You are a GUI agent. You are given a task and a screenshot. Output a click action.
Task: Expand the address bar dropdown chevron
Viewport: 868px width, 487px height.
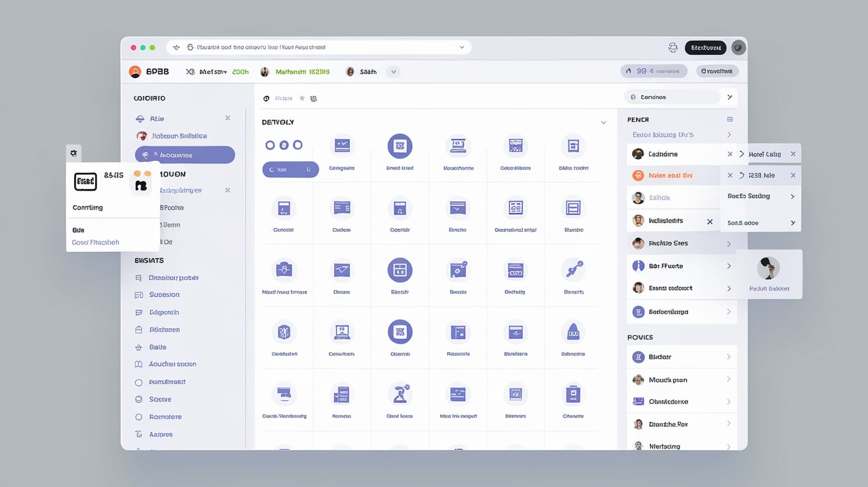tap(462, 48)
